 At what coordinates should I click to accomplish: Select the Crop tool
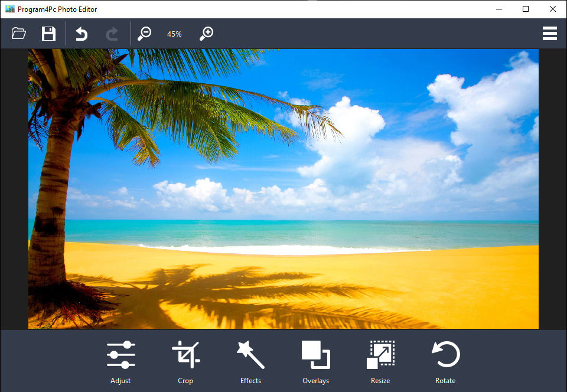point(185,362)
